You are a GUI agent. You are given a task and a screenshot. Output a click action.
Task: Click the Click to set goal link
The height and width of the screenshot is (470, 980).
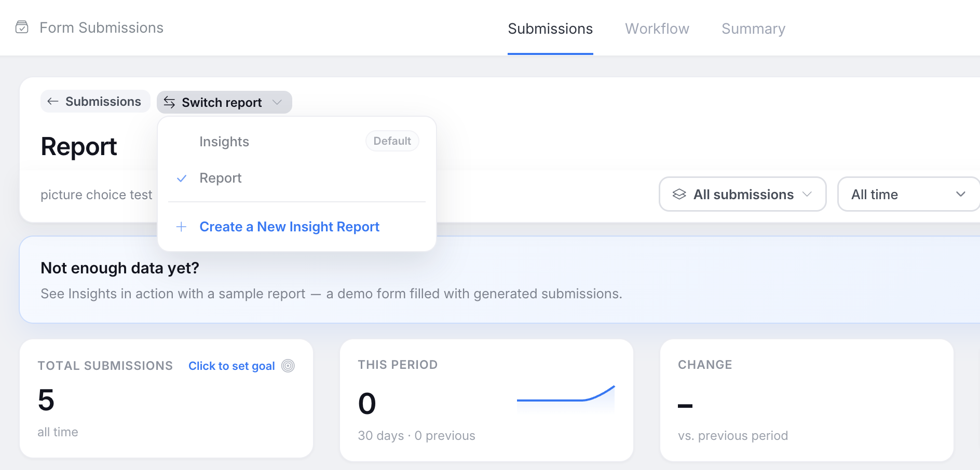(232, 366)
